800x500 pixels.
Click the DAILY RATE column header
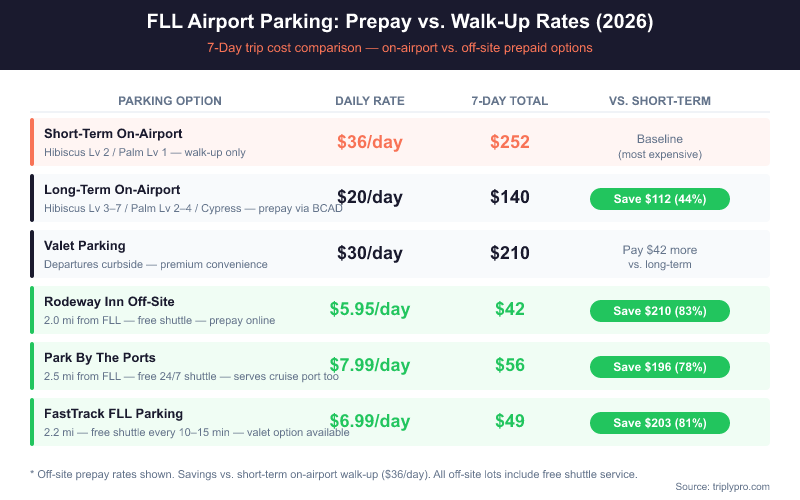tap(370, 101)
